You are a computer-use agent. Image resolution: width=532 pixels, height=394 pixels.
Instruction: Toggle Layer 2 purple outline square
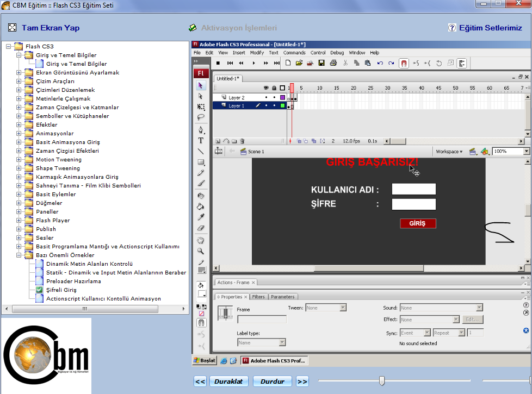click(282, 98)
